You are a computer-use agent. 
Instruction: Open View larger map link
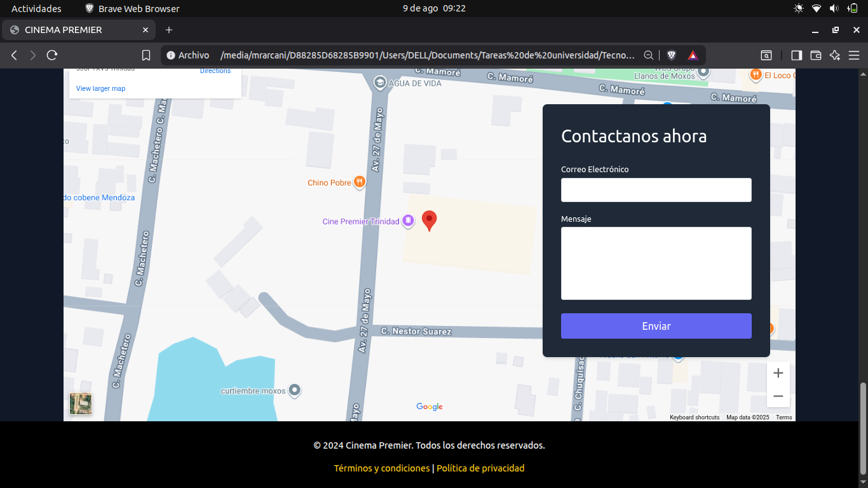pyautogui.click(x=100, y=88)
